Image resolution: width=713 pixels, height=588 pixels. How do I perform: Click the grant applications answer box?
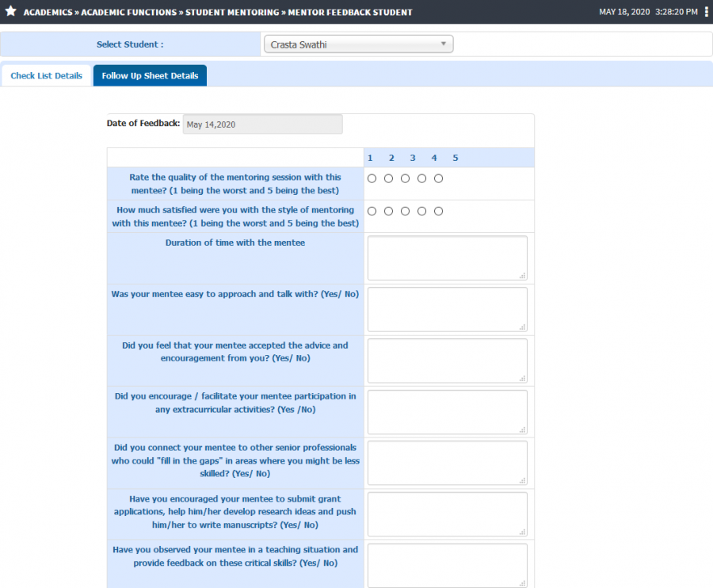(448, 514)
